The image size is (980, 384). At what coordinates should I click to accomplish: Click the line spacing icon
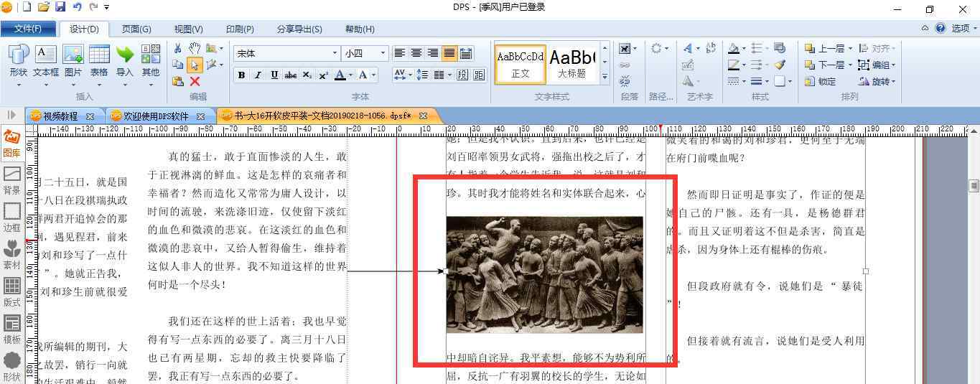(422, 75)
